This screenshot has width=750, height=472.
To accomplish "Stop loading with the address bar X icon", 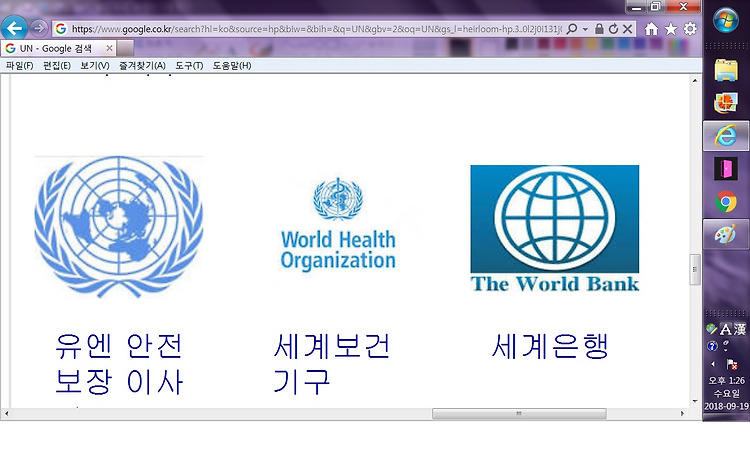I will click(x=628, y=29).
